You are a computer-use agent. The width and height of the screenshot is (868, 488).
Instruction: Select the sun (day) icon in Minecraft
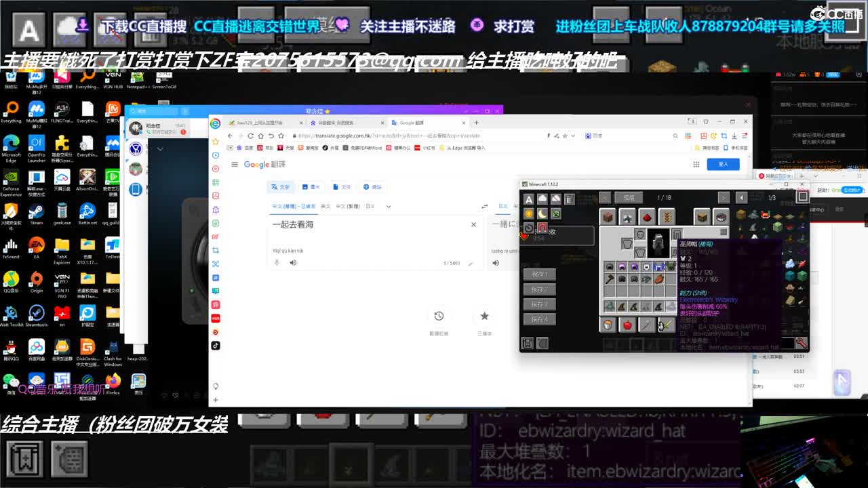(x=529, y=213)
